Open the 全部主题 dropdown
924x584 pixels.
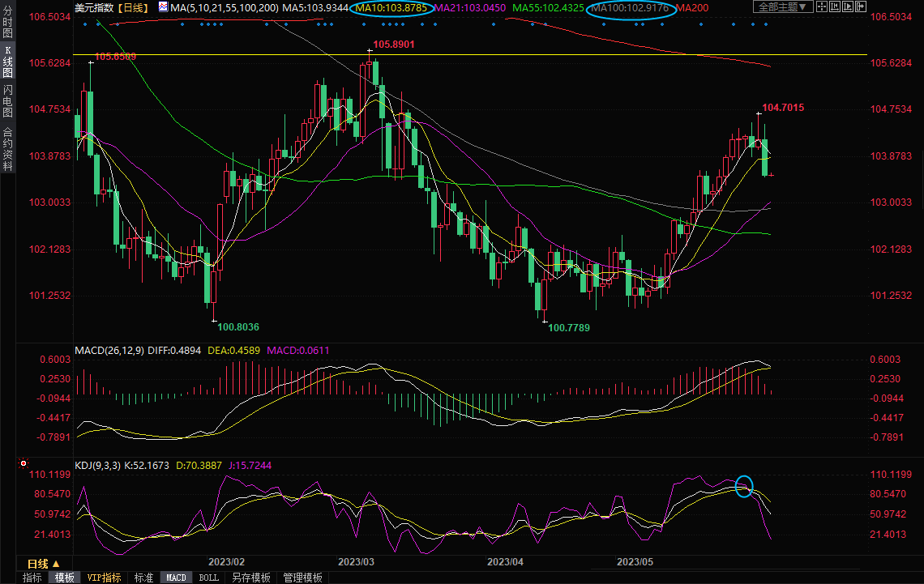(781, 7)
